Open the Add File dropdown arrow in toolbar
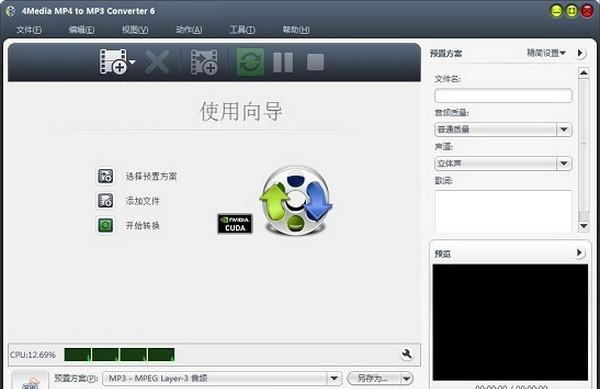600x389 pixels. (x=132, y=62)
